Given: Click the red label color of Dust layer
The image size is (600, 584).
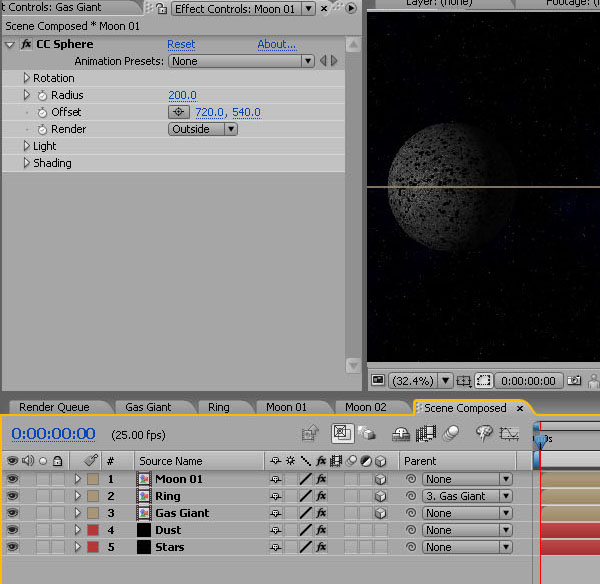Looking at the screenshot, I should pos(92,530).
